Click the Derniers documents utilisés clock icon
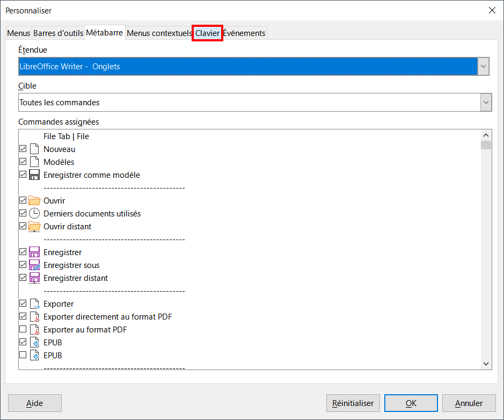This screenshot has width=504, height=420. [x=34, y=213]
